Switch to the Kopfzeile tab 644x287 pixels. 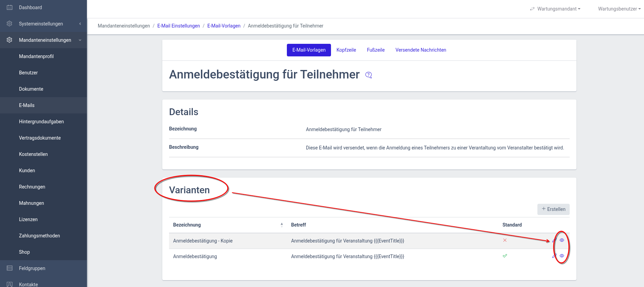pyautogui.click(x=346, y=50)
